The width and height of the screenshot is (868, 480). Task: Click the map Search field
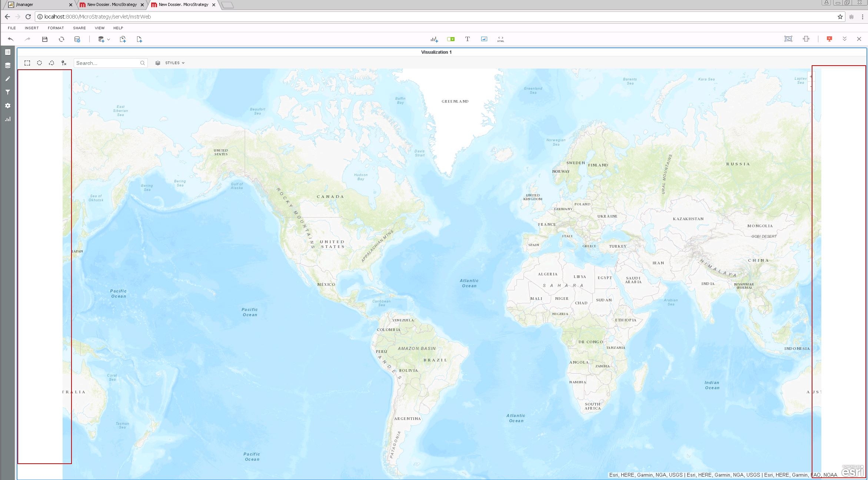click(x=107, y=63)
